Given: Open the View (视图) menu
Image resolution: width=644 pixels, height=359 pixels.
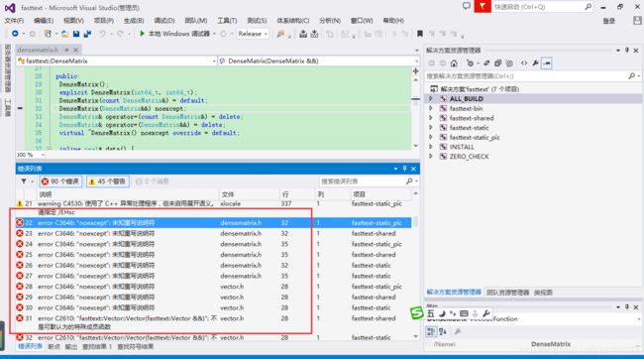Looking at the screenshot, I should tap(73, 20).
